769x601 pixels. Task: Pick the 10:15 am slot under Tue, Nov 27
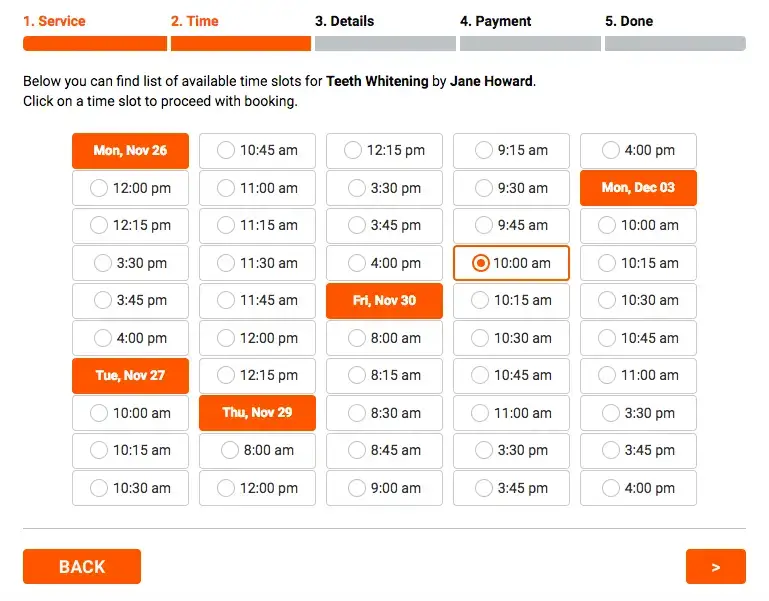(x=130, y=450)
